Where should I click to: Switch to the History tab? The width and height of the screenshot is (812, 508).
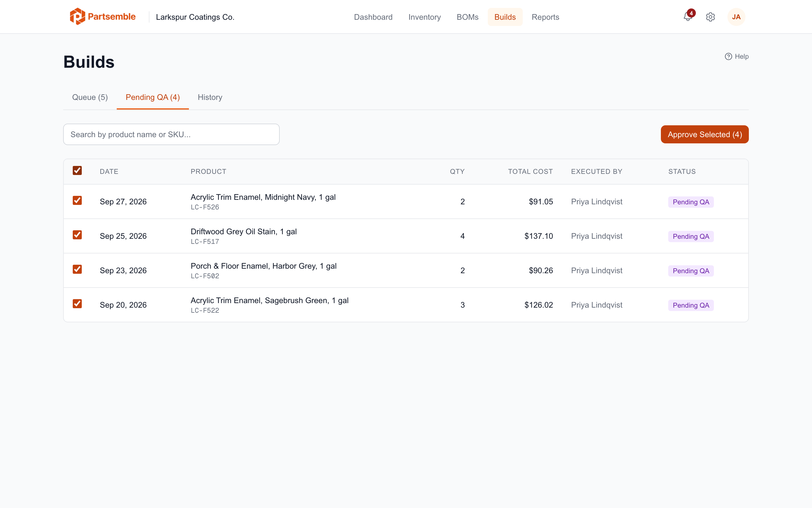coord(210,97)
